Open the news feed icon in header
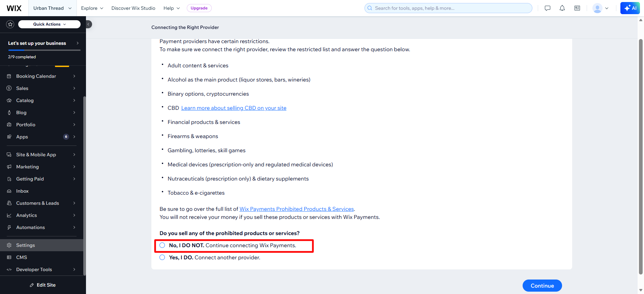Image resolution: width=644 pixels, height=294 pixels. 577,8
